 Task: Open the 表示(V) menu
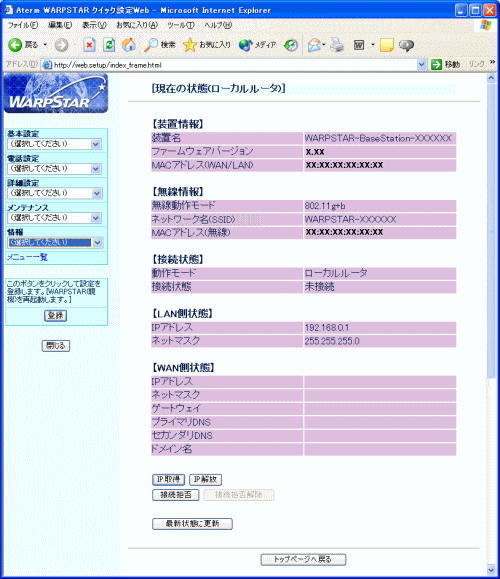(94, 25)
